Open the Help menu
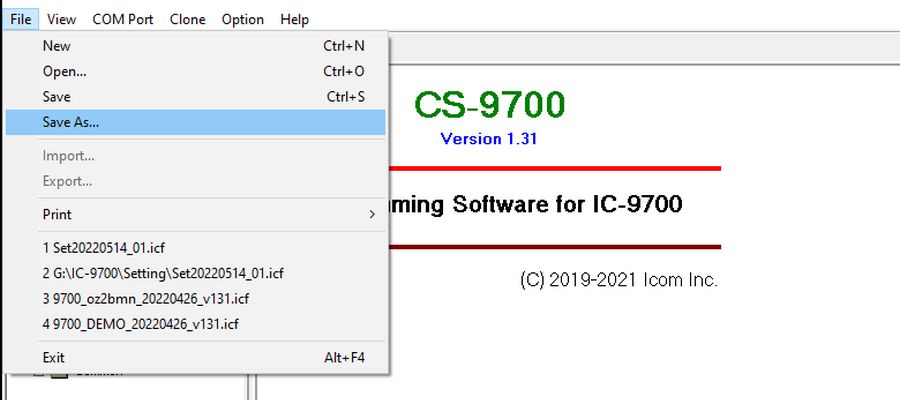 [294, 19]
